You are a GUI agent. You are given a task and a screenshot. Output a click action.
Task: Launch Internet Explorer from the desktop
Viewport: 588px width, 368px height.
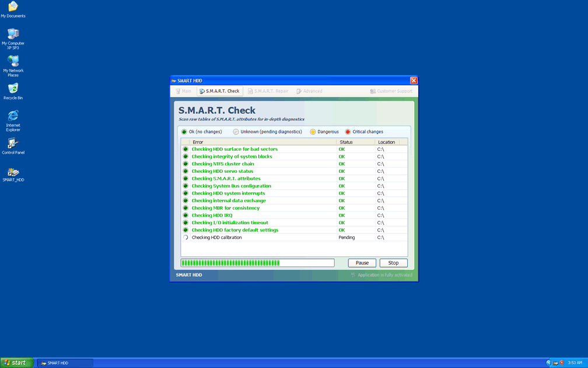(x=13, y=116)
